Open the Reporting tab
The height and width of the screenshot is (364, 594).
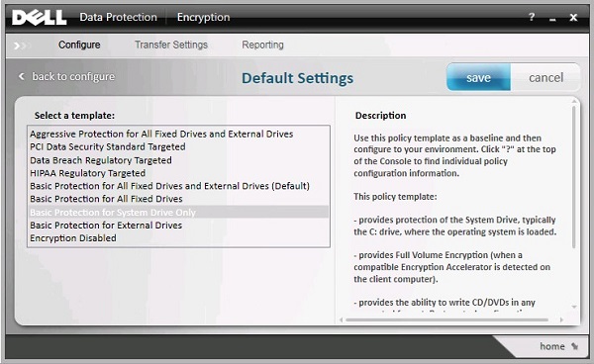(x=262, y=45)
